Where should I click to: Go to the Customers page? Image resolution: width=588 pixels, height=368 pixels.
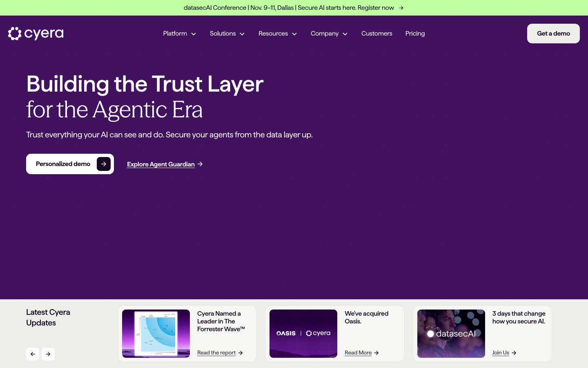[377, 34]
